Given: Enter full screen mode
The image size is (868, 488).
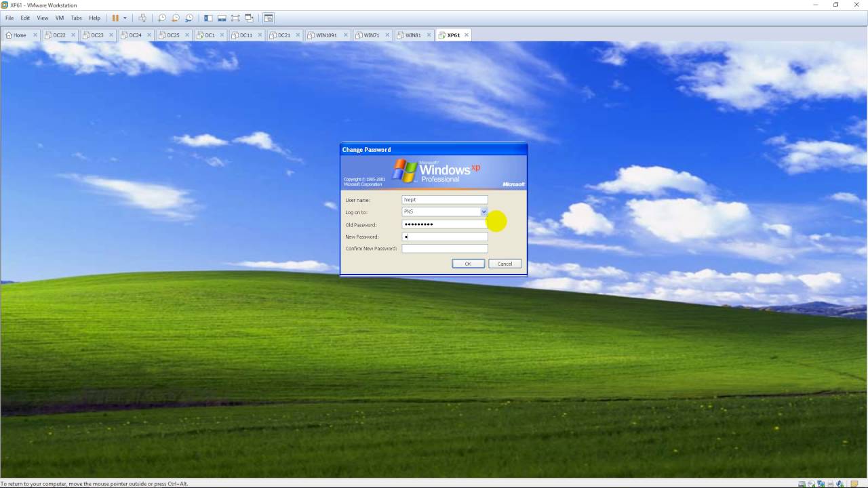Looking at the screenshot, I should (x=235, y=18).
